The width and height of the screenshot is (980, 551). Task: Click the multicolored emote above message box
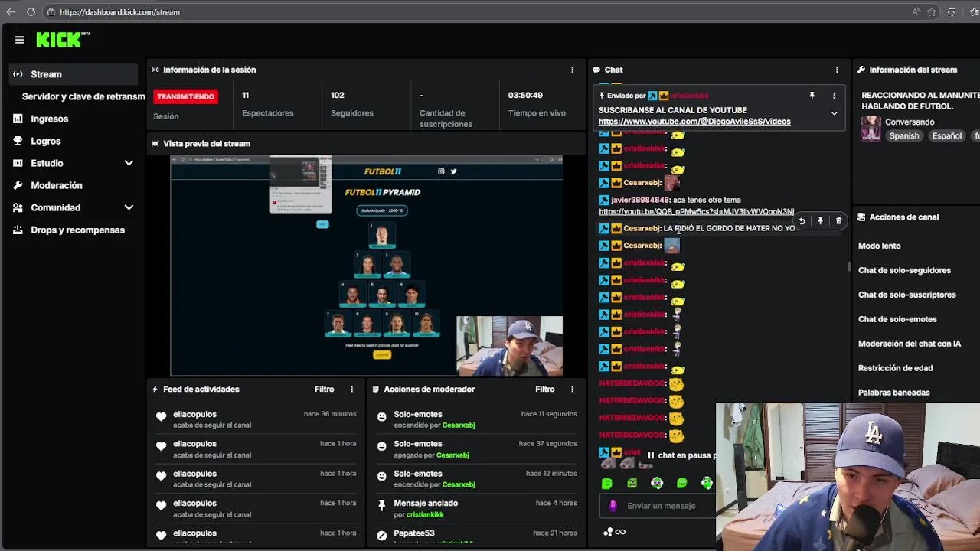point(657,483)
